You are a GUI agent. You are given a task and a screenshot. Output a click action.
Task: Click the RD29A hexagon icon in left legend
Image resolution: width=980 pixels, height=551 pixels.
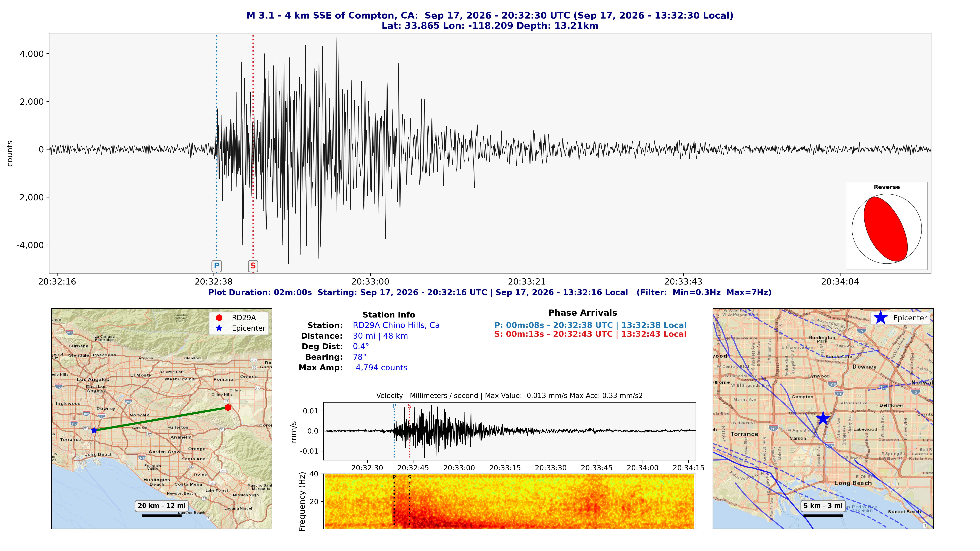point(219,318)
